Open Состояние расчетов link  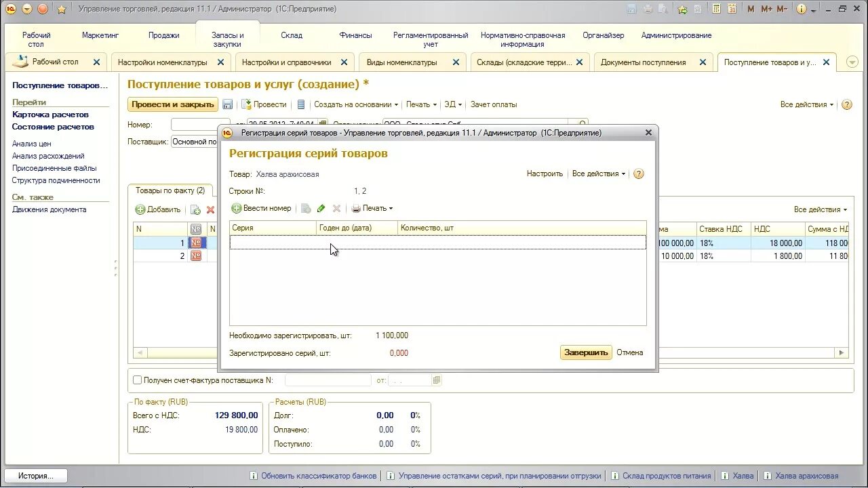tap(53, 127)
